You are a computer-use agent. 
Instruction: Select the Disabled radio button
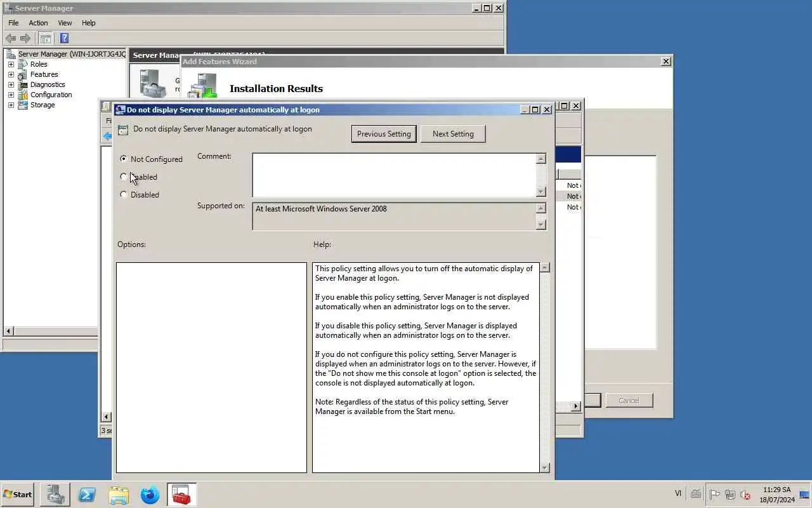click(x=123, y=194)
